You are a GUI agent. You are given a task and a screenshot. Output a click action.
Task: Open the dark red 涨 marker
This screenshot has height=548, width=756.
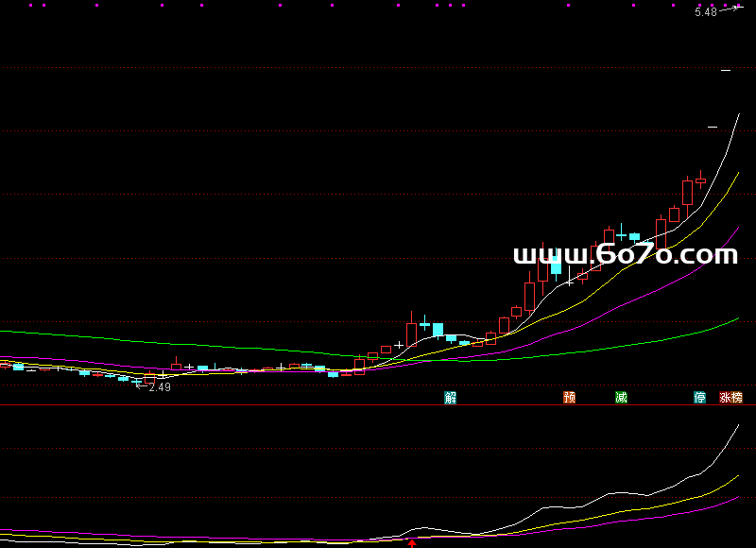click(725, 398)
